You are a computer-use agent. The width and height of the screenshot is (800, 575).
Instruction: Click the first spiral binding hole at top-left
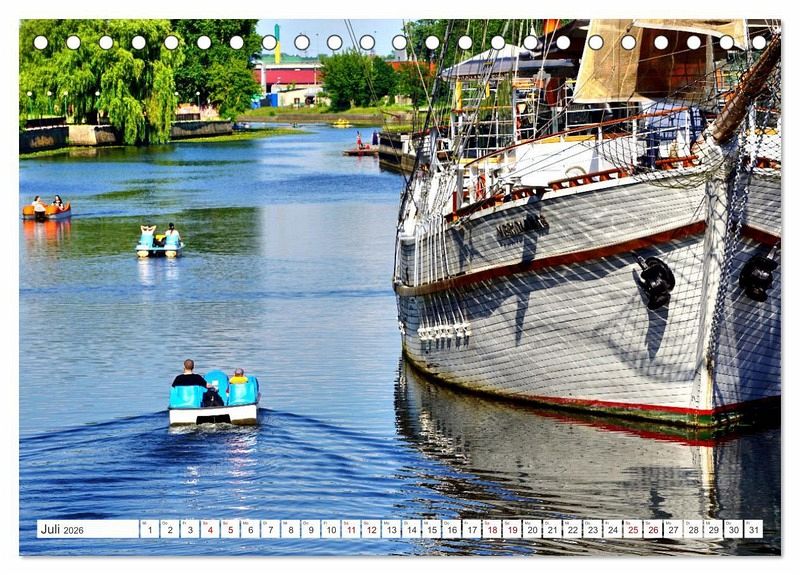point(40,42)
